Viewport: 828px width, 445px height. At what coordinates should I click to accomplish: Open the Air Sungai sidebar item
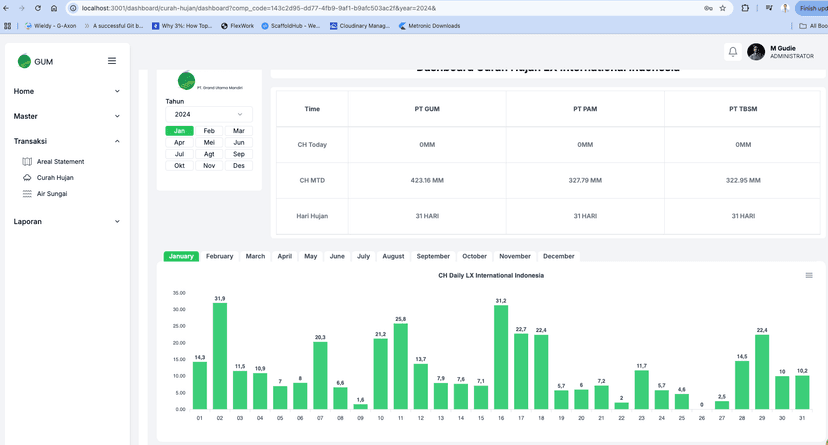[52, 194]
